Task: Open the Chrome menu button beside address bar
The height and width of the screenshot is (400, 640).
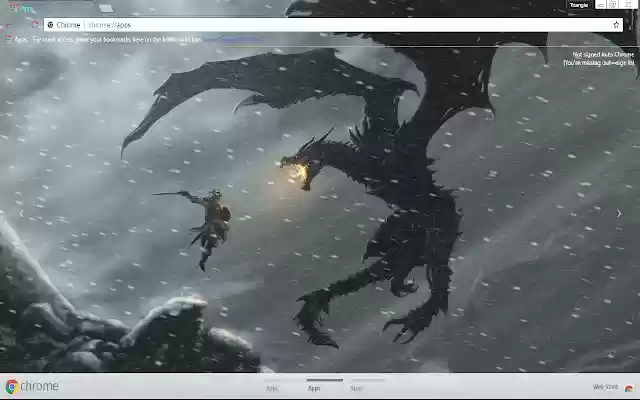Action: (631, 25)
